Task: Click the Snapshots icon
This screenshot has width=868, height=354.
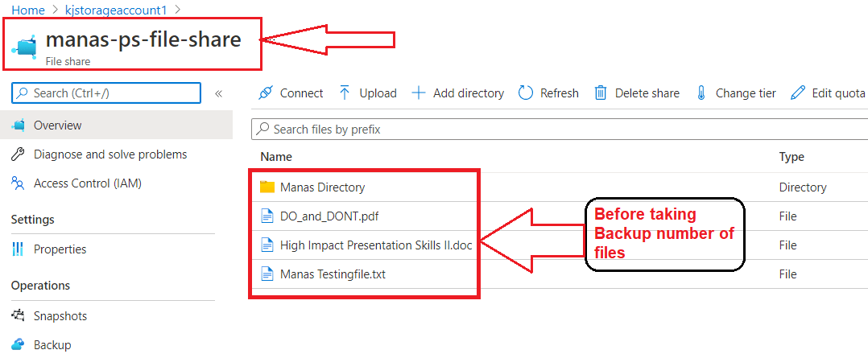Action: (x=18, y=316)
